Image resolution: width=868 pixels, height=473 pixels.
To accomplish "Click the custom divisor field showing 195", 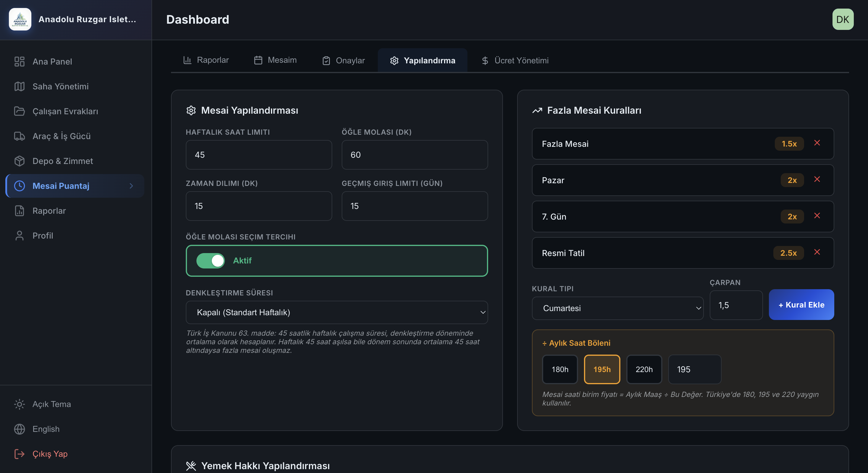I will 694,369.
